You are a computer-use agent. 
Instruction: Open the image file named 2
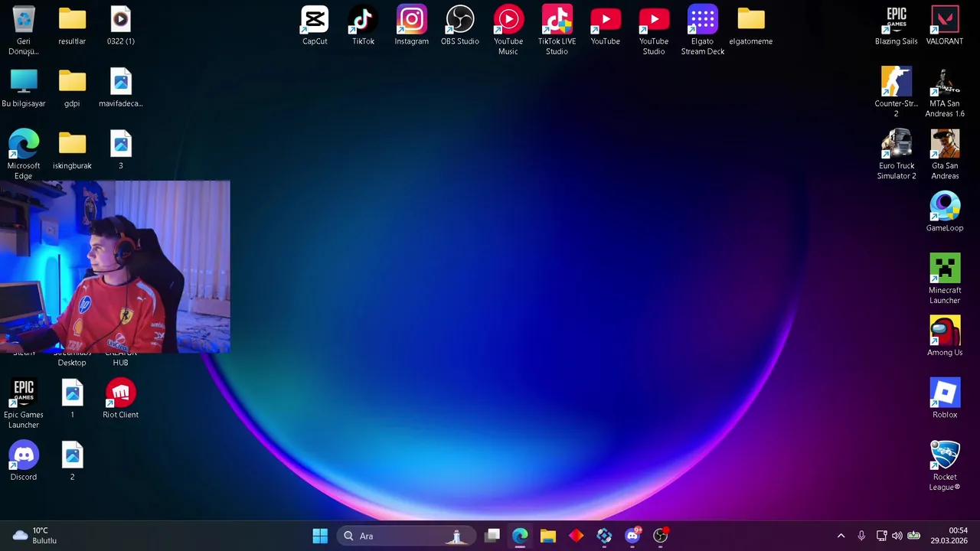coord(72,461)
